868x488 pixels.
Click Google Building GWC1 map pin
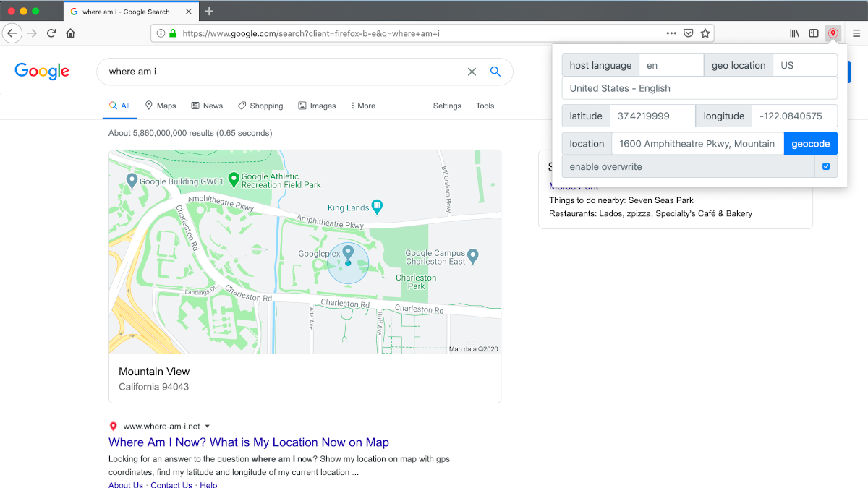tap(132, 179)
